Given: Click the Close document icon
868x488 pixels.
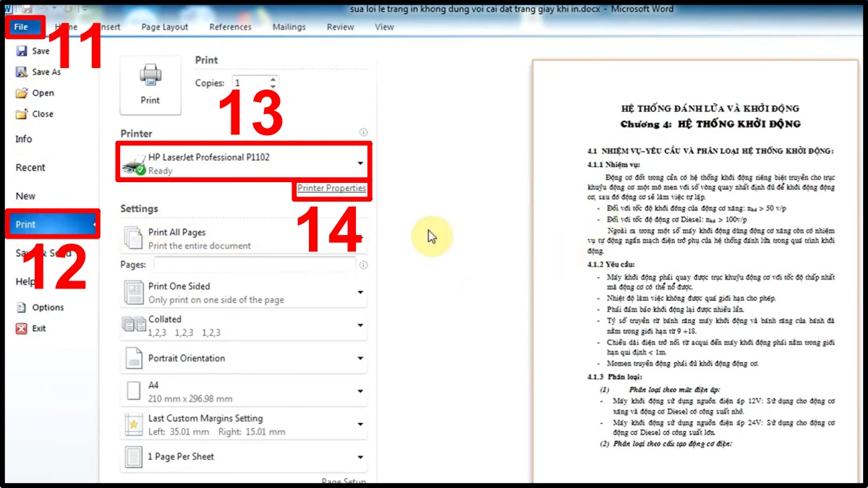Looking at the screenshot, I should click(22, 114).
